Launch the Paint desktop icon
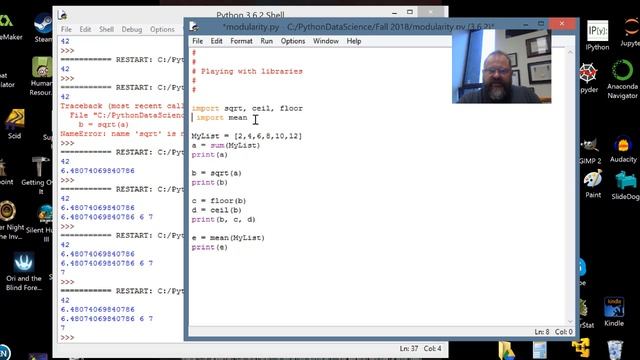This screenshot has height=360, width=640. click(x=593, y=184)
